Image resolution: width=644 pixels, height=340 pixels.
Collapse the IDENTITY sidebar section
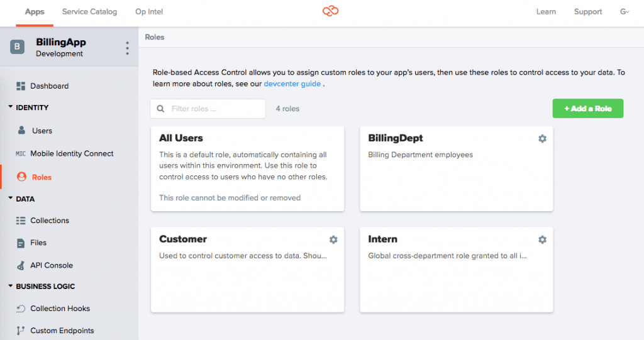tap(11, 107)
